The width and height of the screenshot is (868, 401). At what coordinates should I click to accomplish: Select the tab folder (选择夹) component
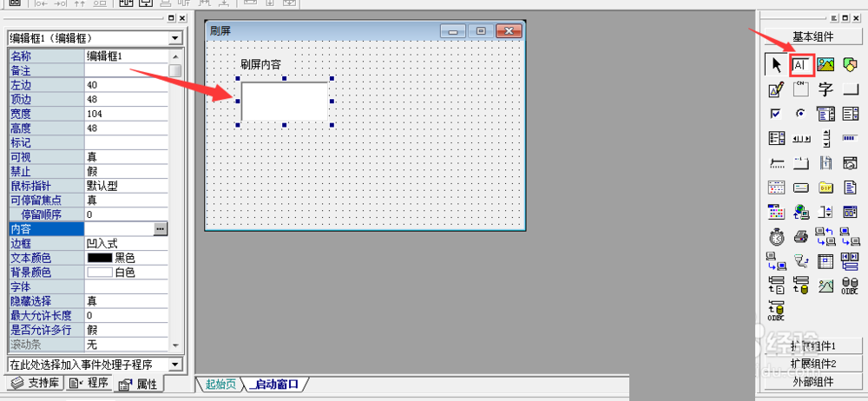(801, 162)
